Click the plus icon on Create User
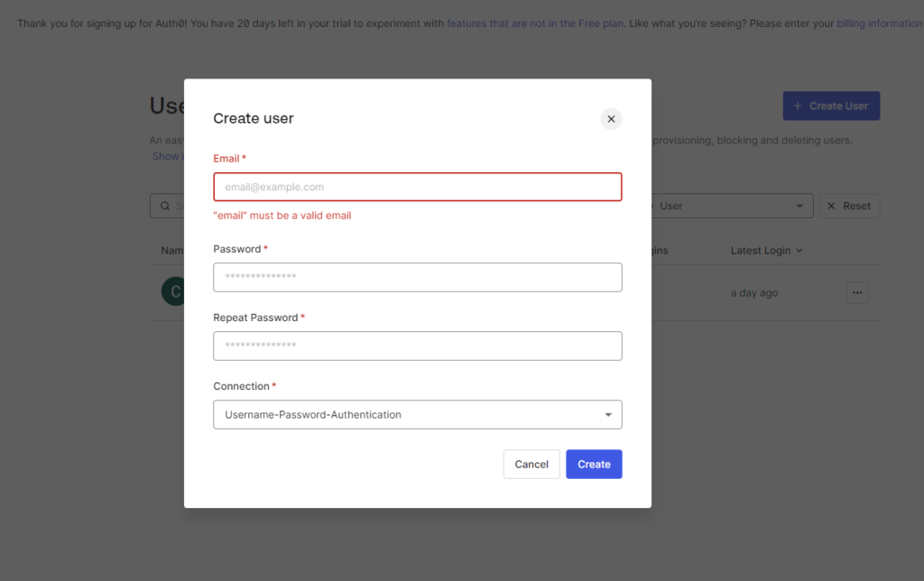This screenshot has width=924, height=581. (797, 106)
